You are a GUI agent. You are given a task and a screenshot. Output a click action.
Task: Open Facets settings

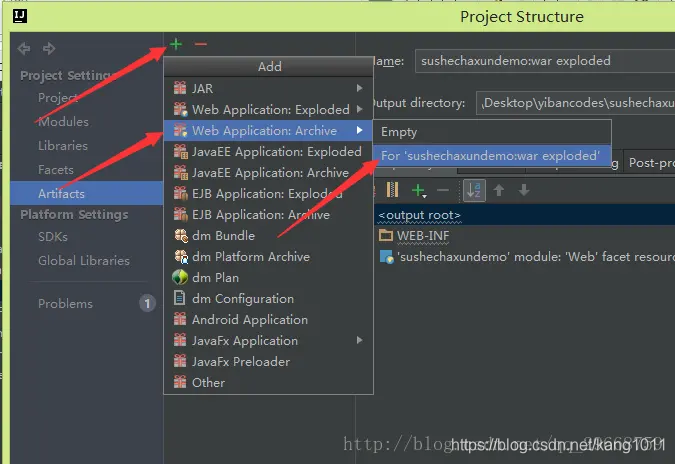click(56, 170)
